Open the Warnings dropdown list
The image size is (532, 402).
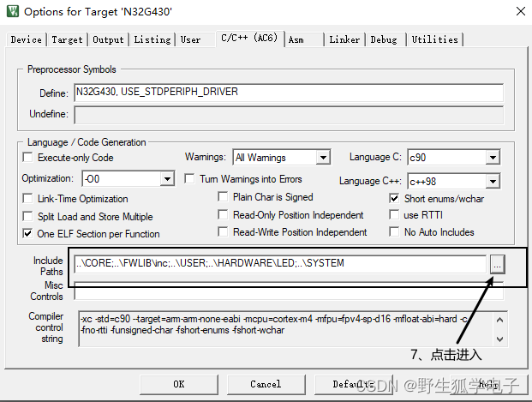(323, 158)
